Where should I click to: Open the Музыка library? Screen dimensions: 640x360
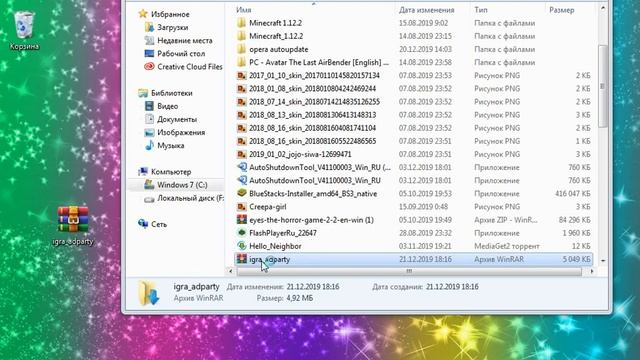170,145
